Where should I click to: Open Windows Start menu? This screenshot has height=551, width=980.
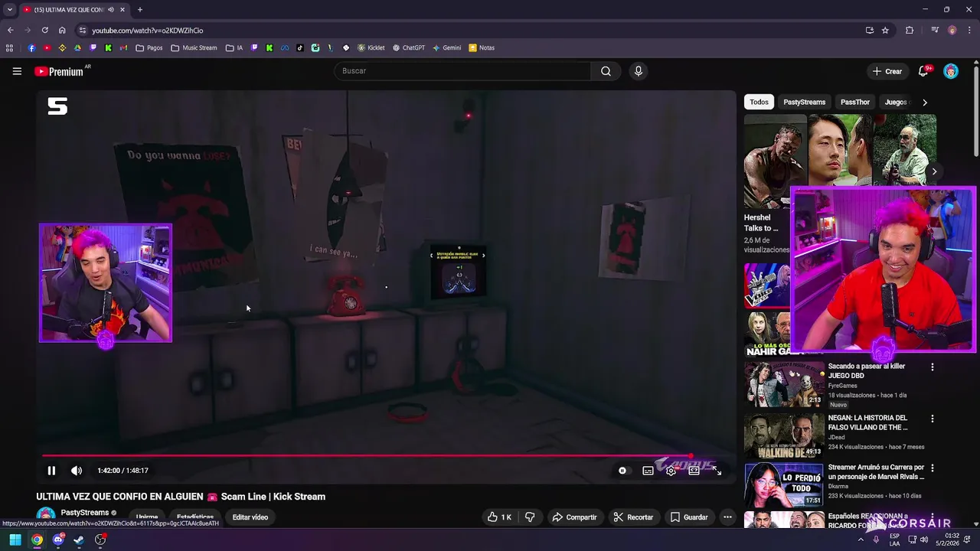(15, 540)
